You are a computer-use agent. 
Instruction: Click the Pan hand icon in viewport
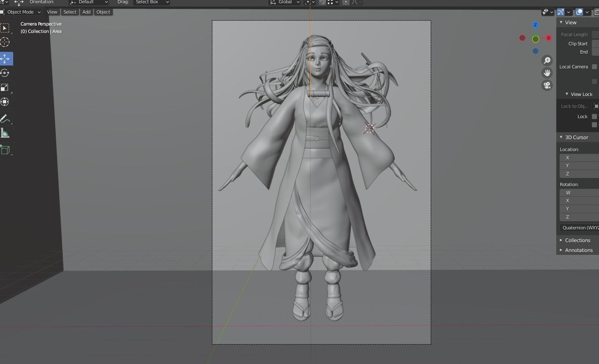pyautogui.click(x=547, y=73)
